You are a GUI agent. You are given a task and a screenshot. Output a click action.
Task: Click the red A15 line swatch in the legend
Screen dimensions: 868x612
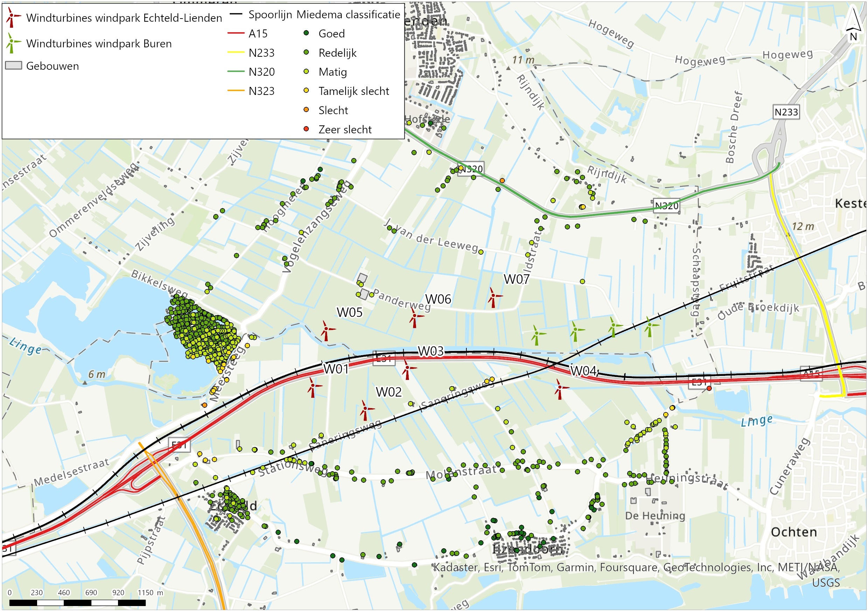pos(236,34)
